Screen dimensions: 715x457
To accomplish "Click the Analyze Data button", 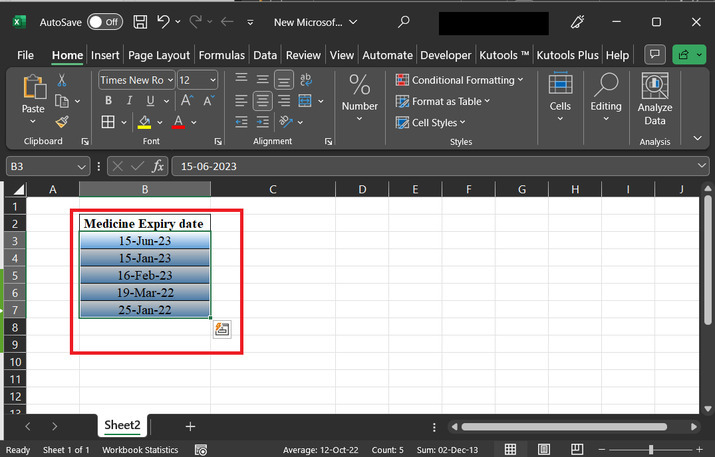I will [x=655, y=99].
